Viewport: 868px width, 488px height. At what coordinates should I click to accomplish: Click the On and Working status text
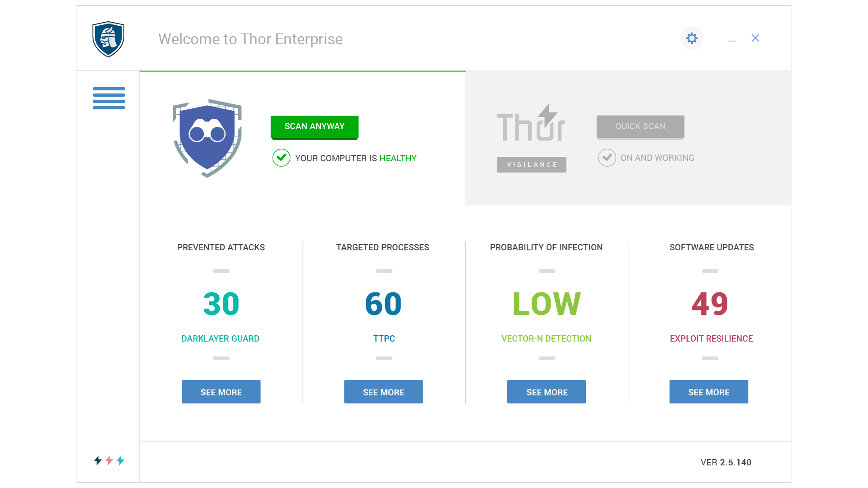[657, 158]
